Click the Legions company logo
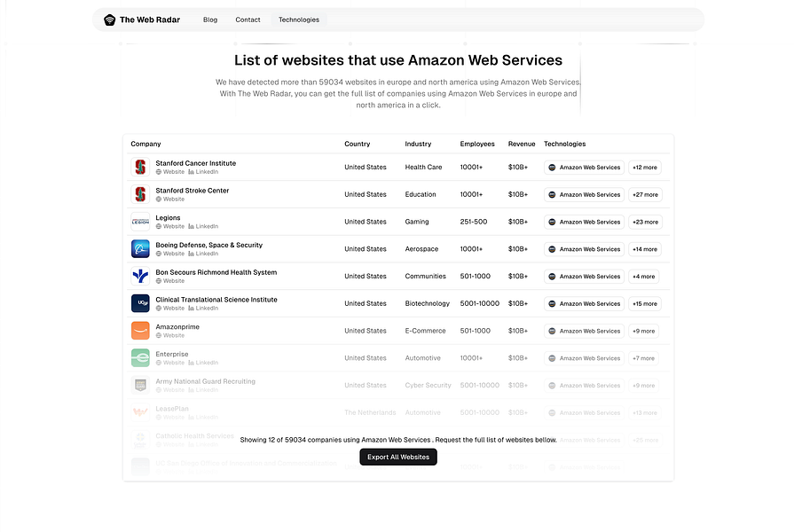Image resolution: width=794 pixels, height=532 pixels. pos(139,222)
